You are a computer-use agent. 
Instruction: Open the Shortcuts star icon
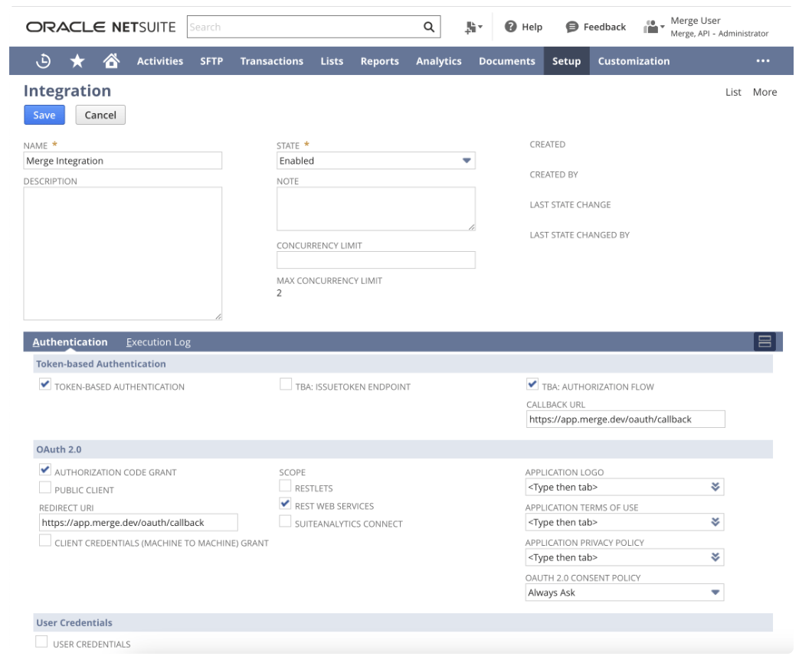pyautogui.click(x=77, y=61)
